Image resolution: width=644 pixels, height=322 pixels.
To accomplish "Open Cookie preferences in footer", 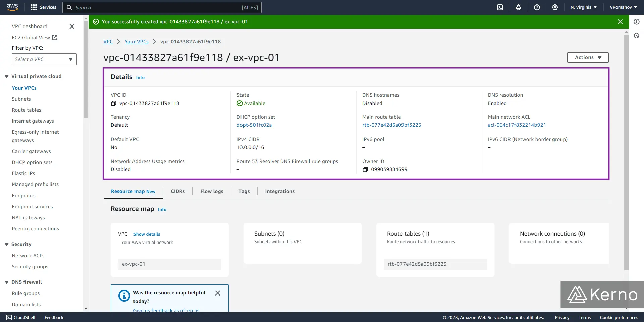I will point(619,317).
